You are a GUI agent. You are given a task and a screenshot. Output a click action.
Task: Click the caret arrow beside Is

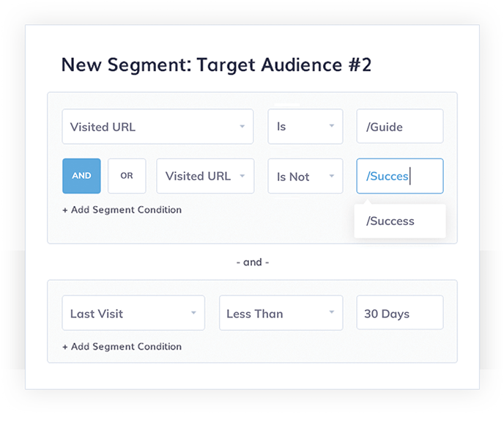pyautogui.click(x=331, y=127)
